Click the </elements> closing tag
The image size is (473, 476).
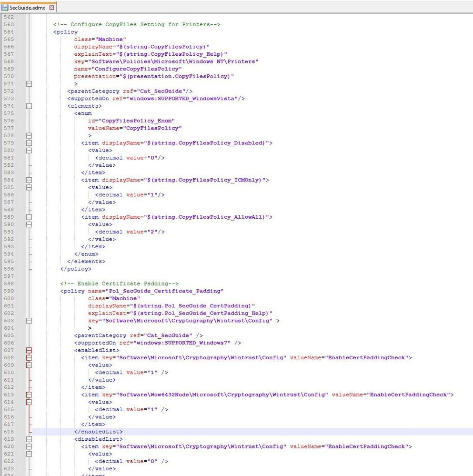tap(86, 262)
